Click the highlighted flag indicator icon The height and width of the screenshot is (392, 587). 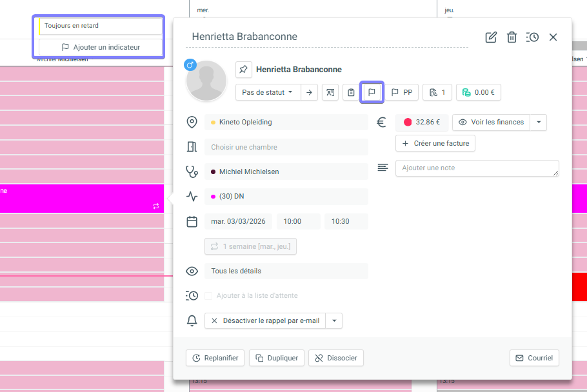point(372,92)
